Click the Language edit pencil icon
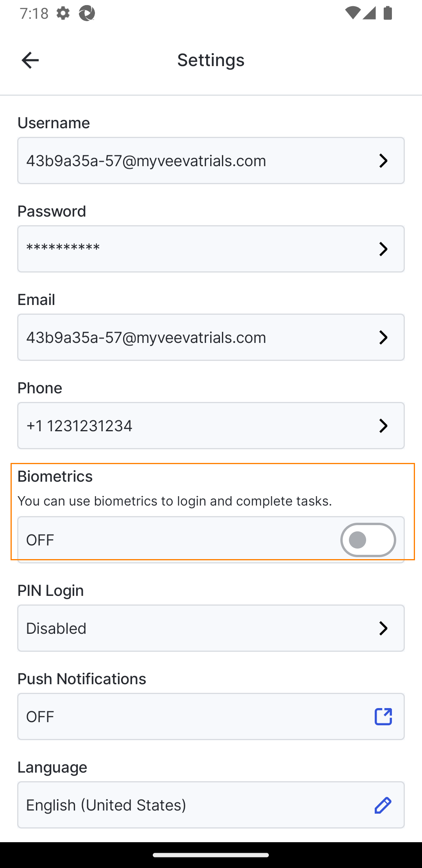This screenshot has width=422, height=868. [383, 805]
